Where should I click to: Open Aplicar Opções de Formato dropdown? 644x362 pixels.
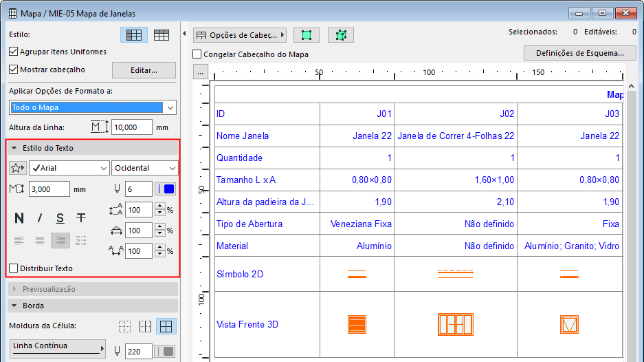coord(93,107)
